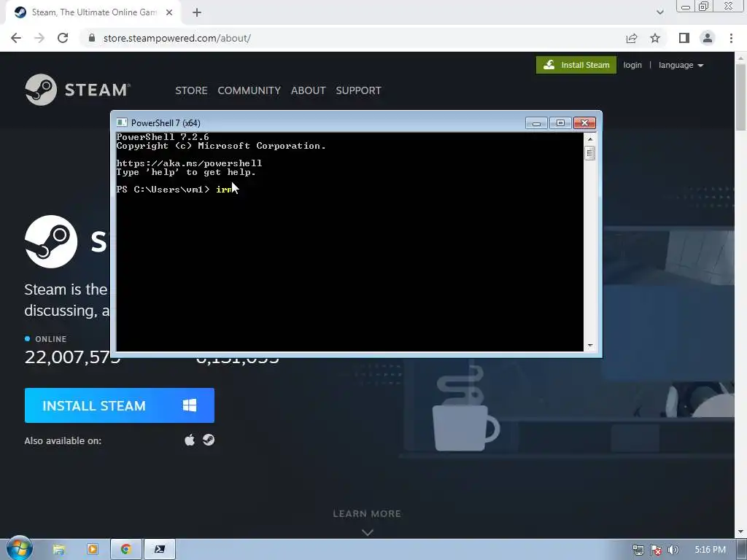Bookmark this page with star icon
Viewport: 747px width, 560px height.
coord(655,38)
